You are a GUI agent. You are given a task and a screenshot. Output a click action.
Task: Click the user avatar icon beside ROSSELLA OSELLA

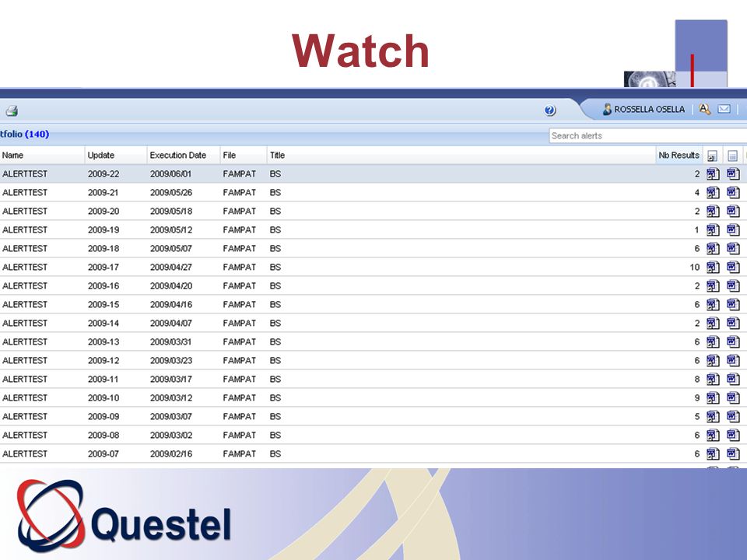tap(607, 109)
